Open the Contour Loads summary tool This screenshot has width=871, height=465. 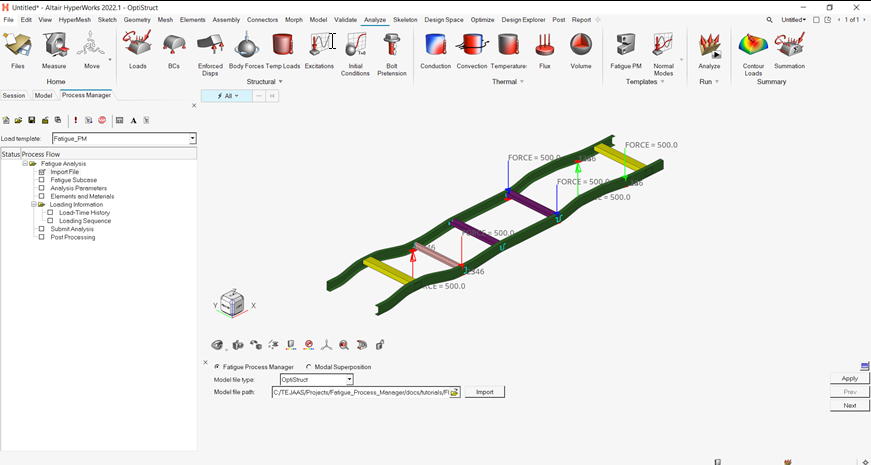(752, 46)
